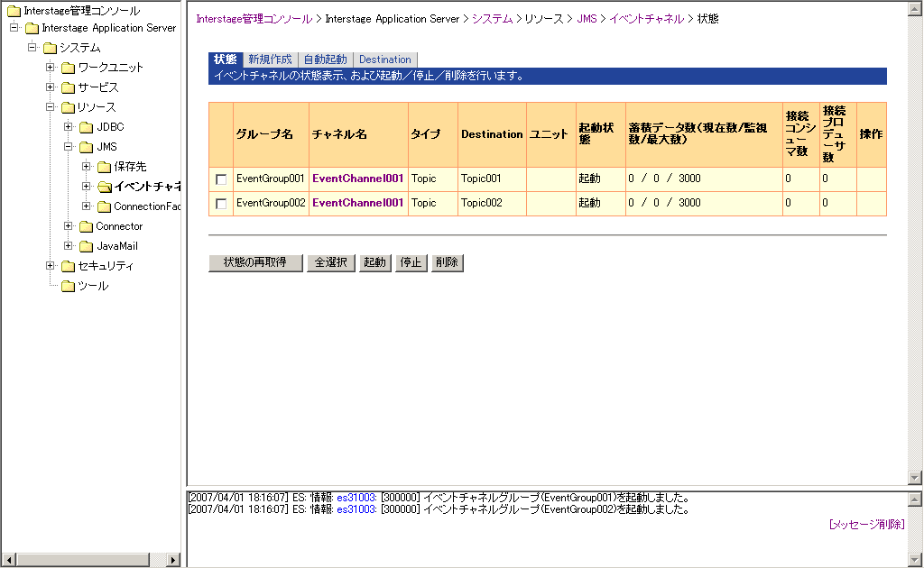Expand the セキュリティ tree node
The height and width of the screenshot is (568, 924).
[x=51, y=265]
